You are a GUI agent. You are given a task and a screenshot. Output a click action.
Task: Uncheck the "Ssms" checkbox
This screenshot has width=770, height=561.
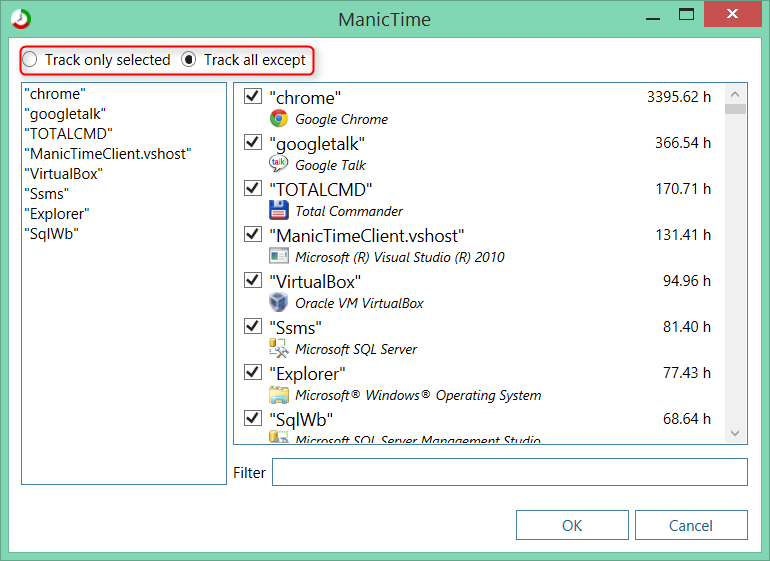click(x=253, y=326)
